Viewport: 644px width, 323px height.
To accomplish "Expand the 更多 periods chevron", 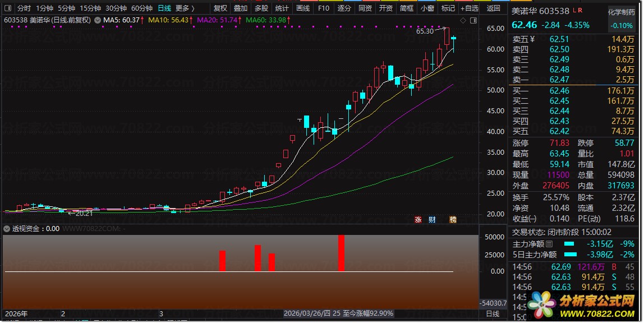I will tap(192, 8).
